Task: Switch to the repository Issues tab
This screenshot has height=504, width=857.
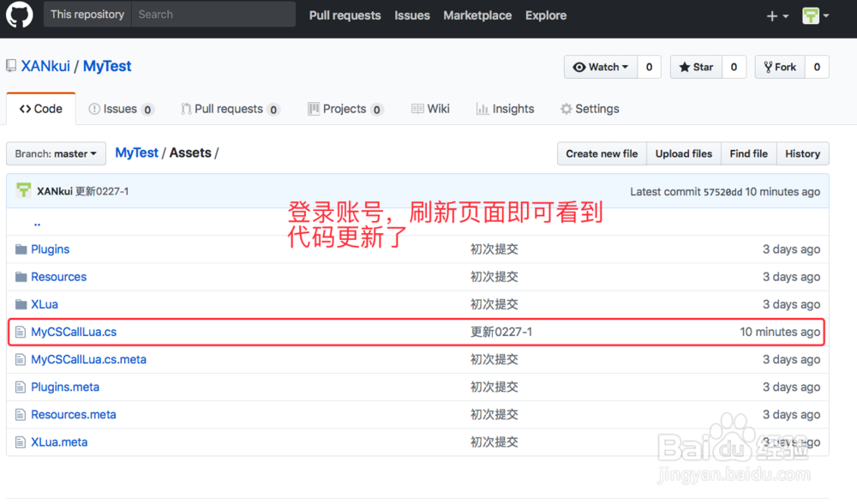Action: click(x=122, y=109)
